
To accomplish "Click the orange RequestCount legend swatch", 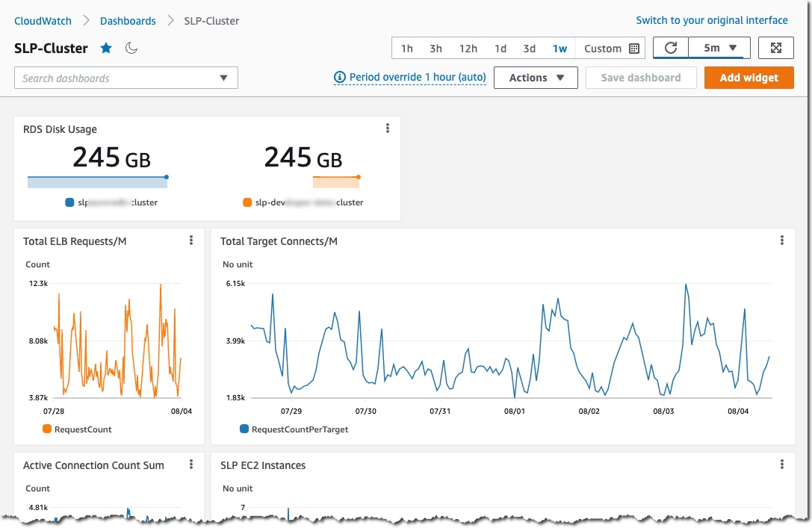I will 47,429.
